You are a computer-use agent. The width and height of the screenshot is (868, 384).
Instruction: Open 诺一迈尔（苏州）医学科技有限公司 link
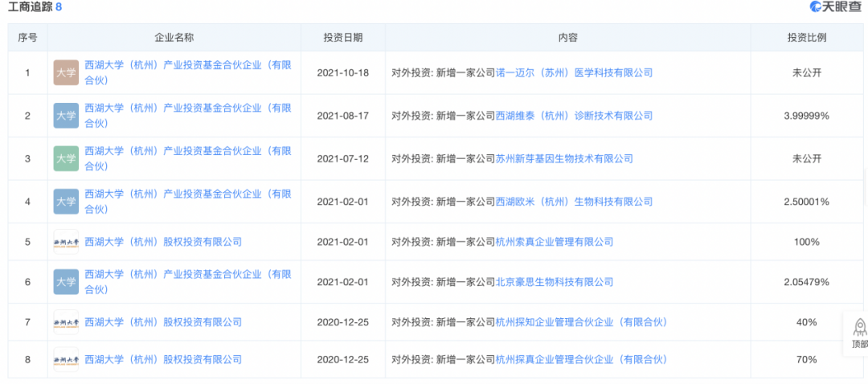coord(574,72)
